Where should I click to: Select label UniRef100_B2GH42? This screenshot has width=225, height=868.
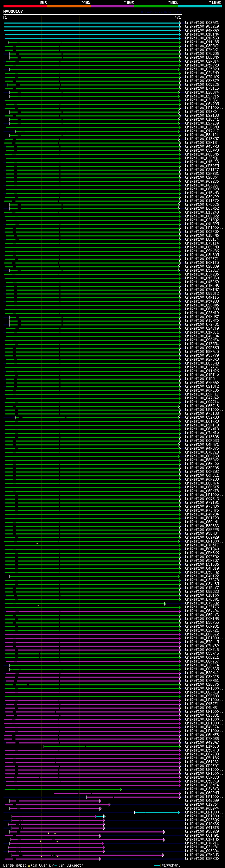pos(202,673)
